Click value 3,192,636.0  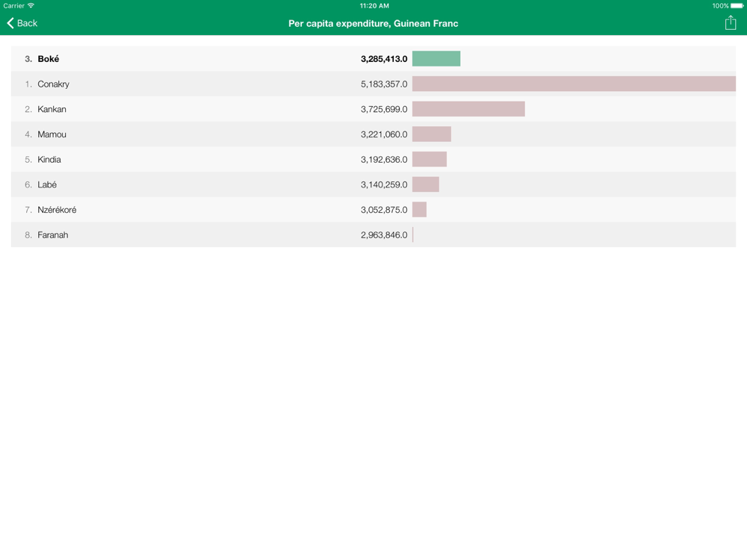[x=384, y=160]
